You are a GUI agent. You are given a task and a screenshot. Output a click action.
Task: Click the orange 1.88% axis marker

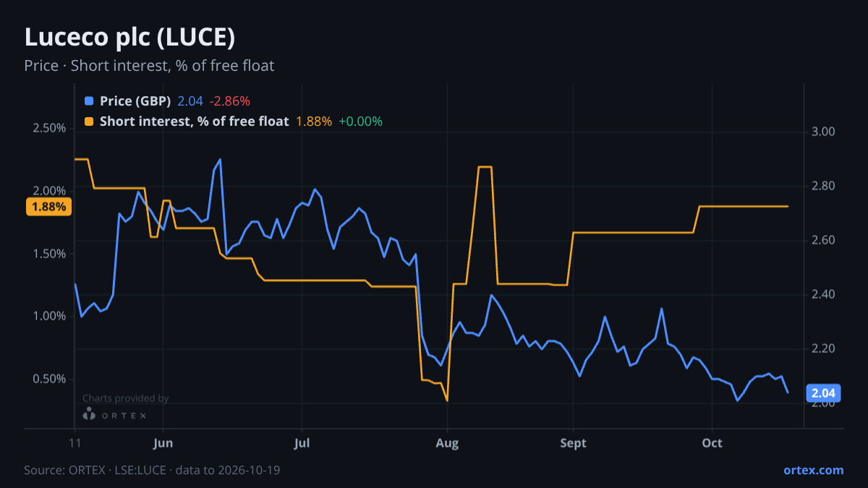pyautogui.click(x=49, y=207)
